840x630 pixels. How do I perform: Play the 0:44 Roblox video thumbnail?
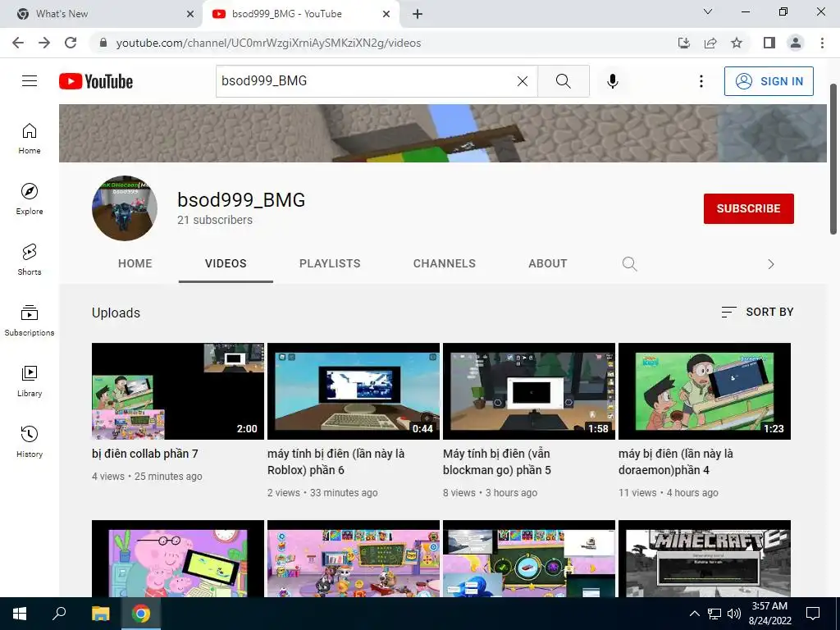point(354,391)
